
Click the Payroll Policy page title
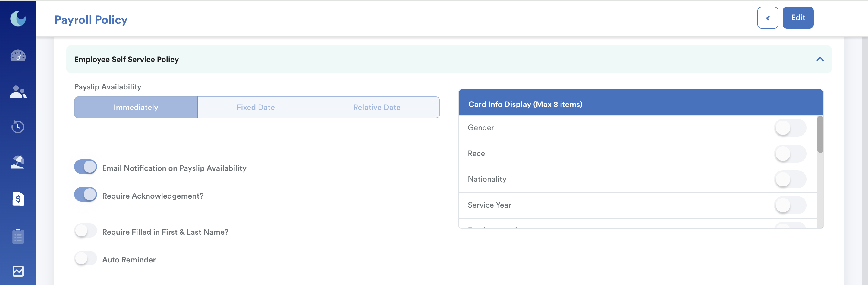click(91, 20)
